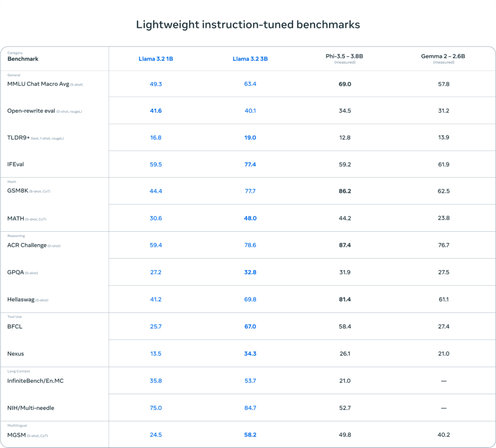This screenshot has width=496, height=448.
Task: Select the TLDR9+ benchmark row label
Action: coord(19,138)
